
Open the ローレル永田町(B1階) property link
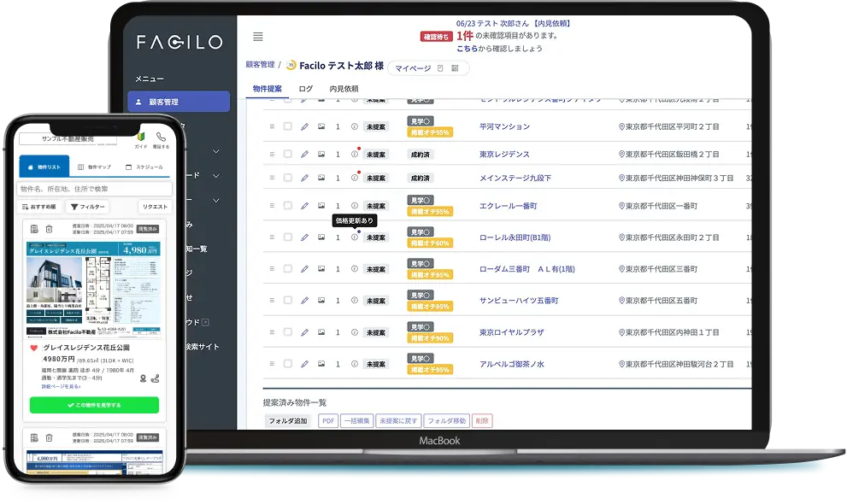click(515, 237)
